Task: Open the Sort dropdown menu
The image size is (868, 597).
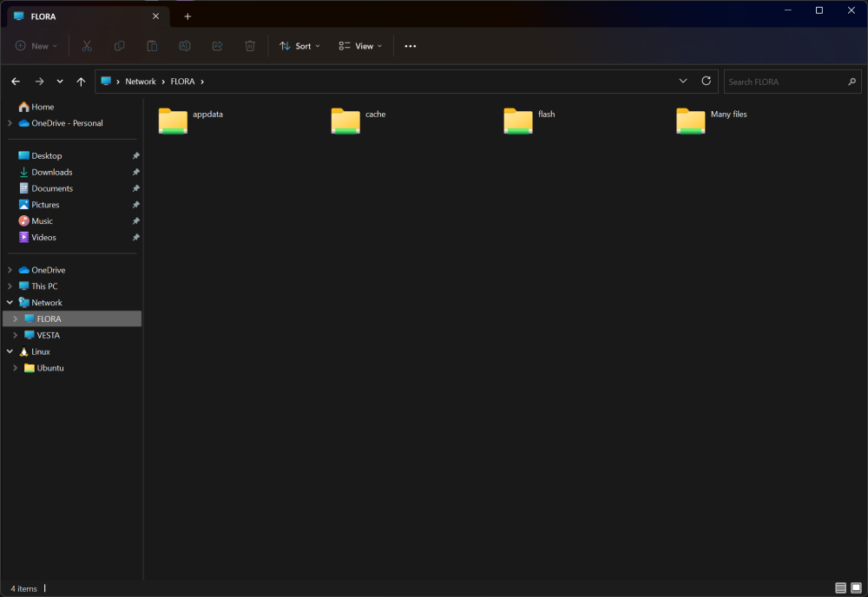Action: click(299, 46)
